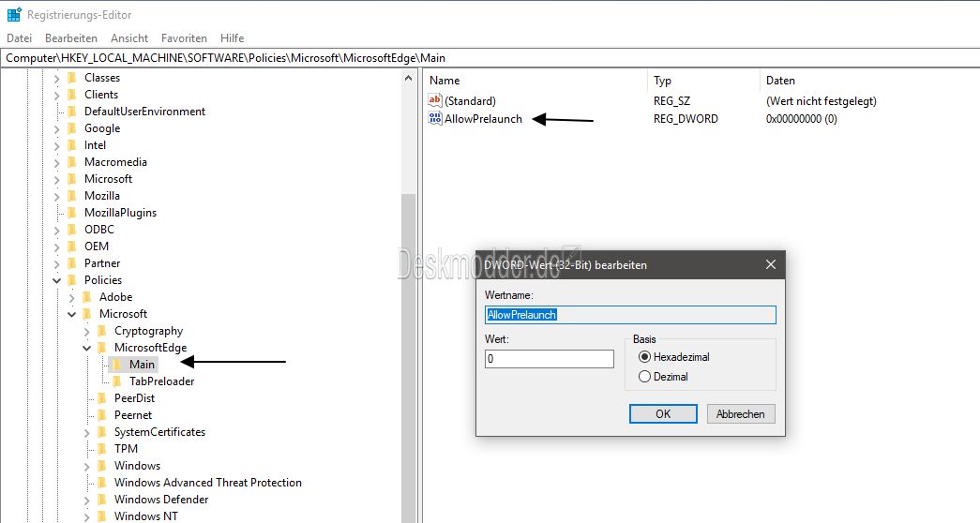The image size is (980, 523).
Task: Expand the Clients tree node
Action: tap(57, 95)
